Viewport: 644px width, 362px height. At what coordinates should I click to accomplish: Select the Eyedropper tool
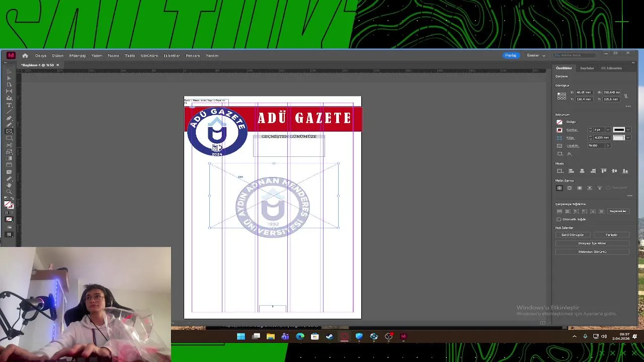click(x=9, y=178)
